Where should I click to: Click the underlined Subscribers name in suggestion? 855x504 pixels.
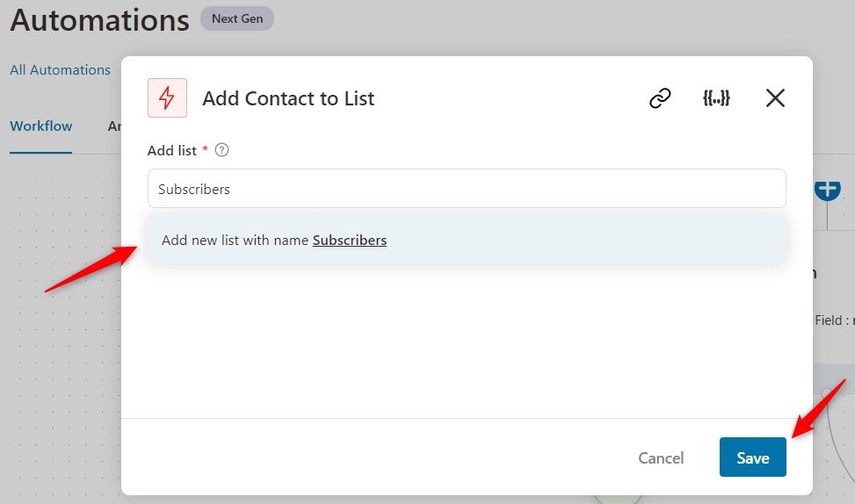[350, 241]
